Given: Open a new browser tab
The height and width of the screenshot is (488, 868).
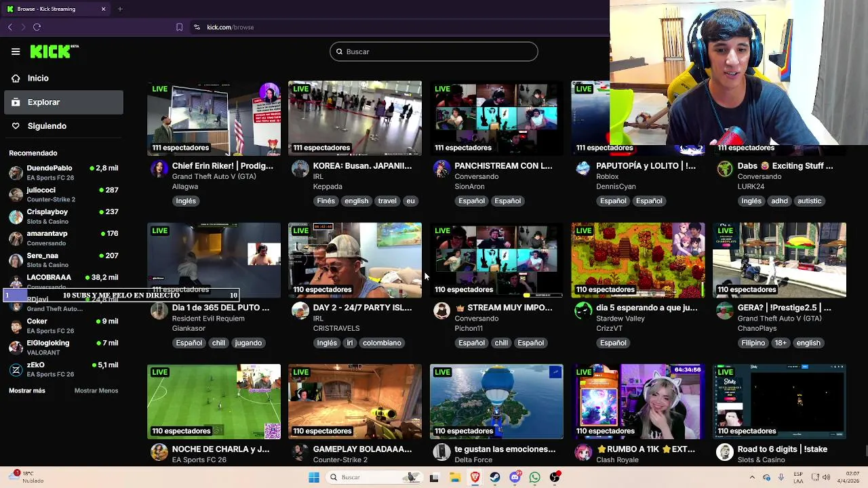Looking at the screenshot, I should [x=120, y=9].
